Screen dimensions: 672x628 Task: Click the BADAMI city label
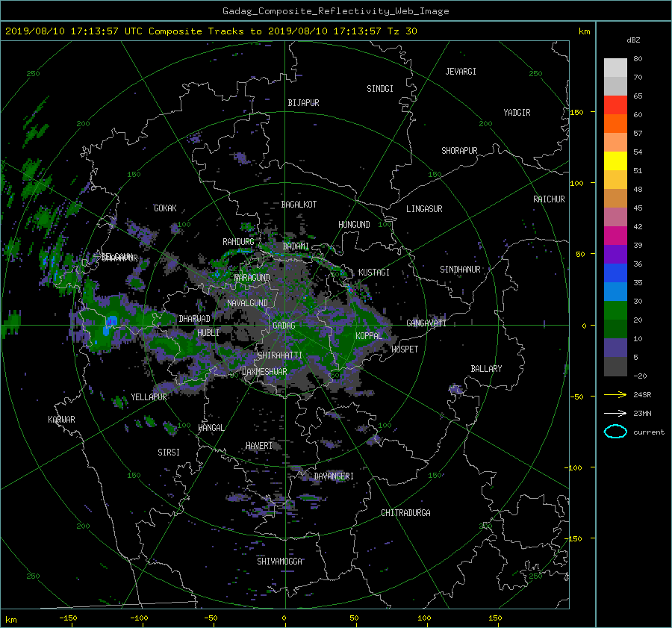296,246
